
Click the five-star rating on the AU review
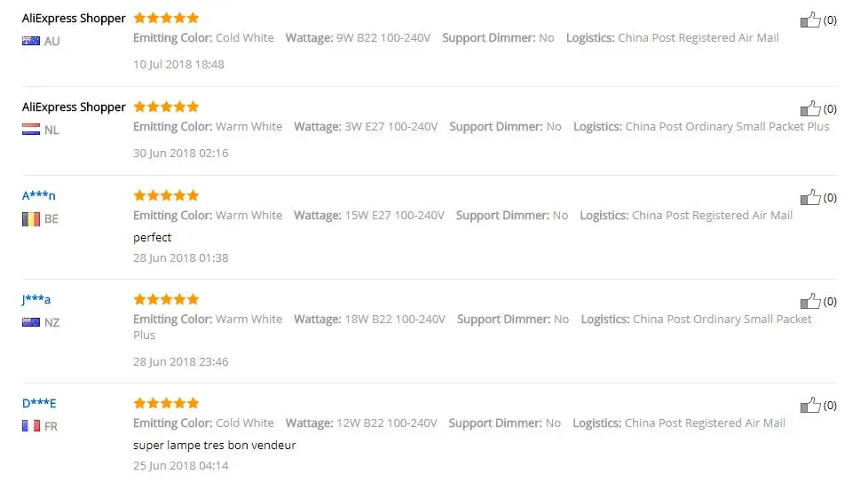point(166,18)
